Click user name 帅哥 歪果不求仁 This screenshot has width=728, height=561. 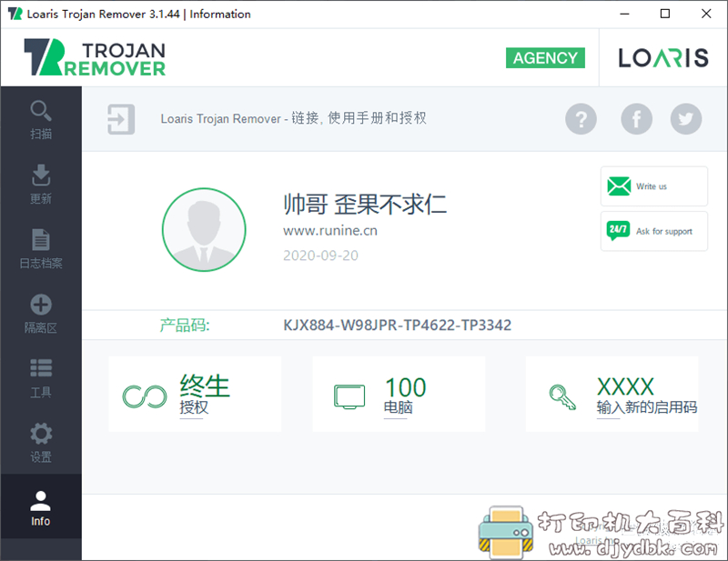[365, 205]
